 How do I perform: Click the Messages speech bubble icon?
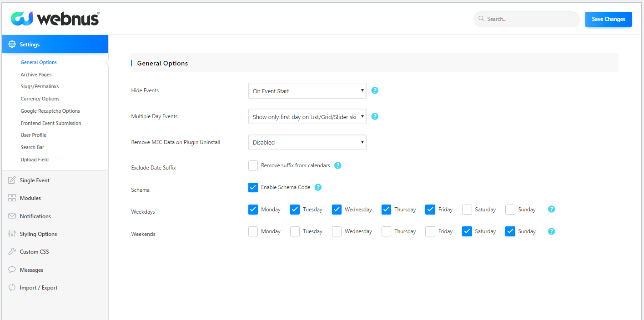(12, 270)
